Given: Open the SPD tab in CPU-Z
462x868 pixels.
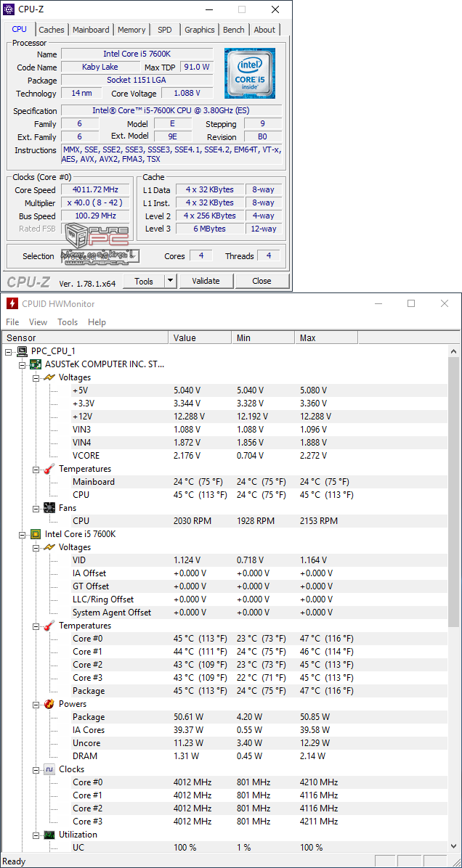Looking at the screenshot, I should pos(164,30).
